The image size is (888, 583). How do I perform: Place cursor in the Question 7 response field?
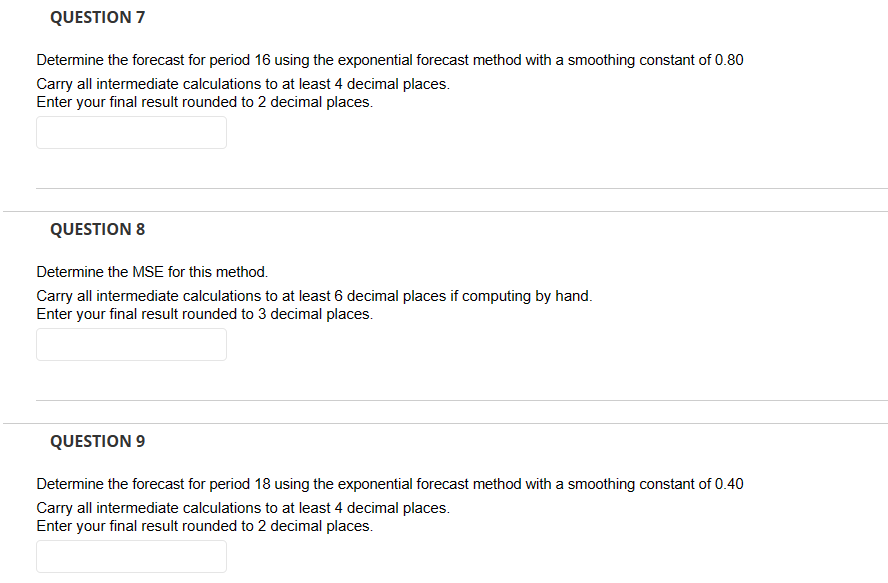coord(131,132)
